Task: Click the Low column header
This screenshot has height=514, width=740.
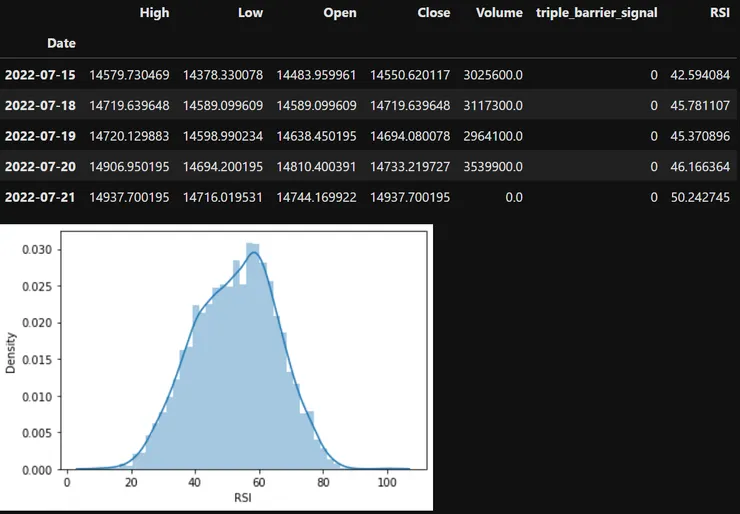Action: (x=250, y=13)
